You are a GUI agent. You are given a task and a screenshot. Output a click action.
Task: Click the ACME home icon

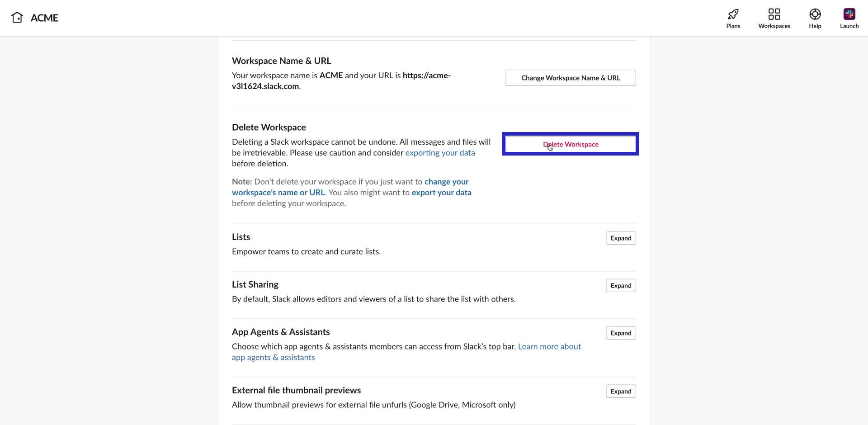click(17, 17)
